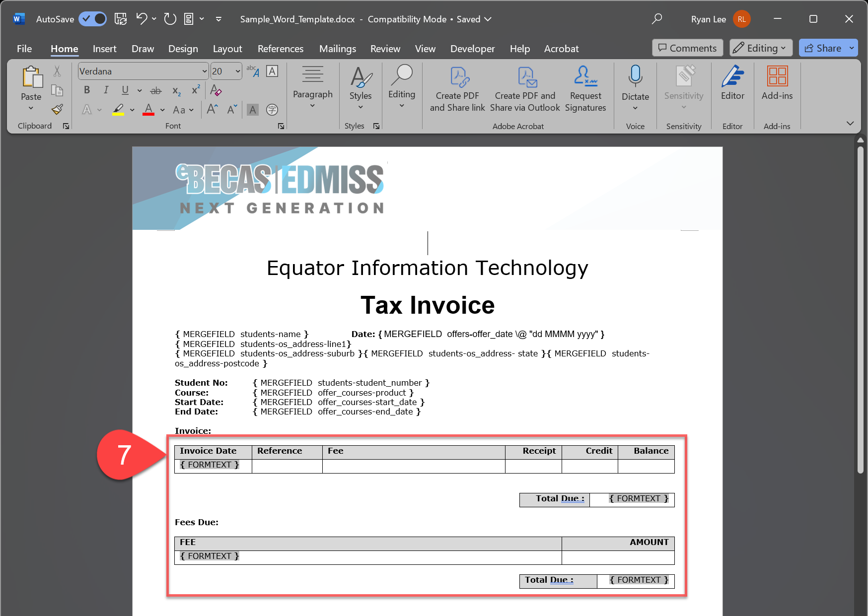Viewport: 868px width, 616px height.
Task: Click the Share button
Action: pyautogui.click(x=823, y=48)
